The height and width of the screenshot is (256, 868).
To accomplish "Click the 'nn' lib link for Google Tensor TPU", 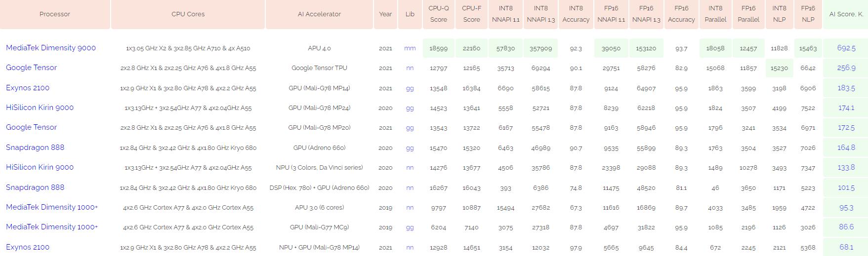I will click(410, 68).
